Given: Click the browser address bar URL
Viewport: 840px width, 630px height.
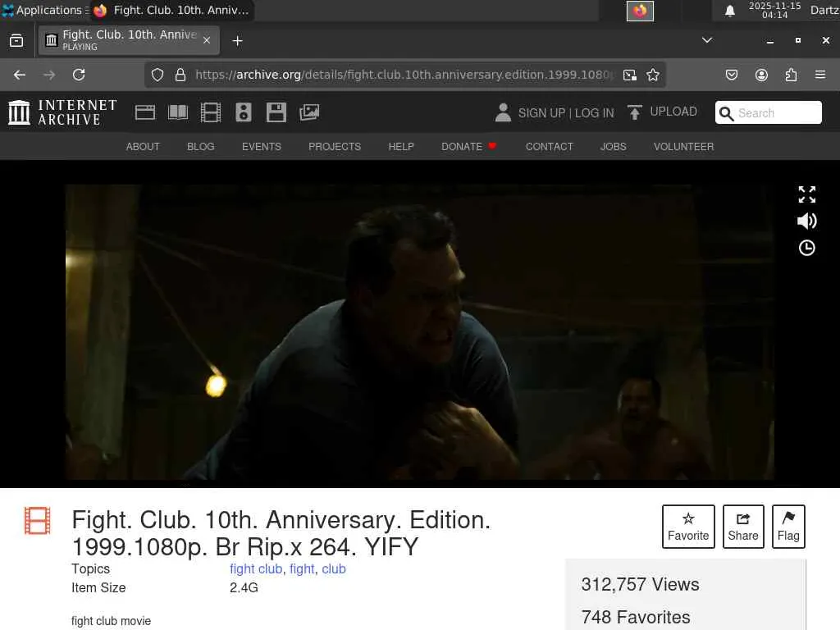Looking at the screenshot, I should coord(404,75).
